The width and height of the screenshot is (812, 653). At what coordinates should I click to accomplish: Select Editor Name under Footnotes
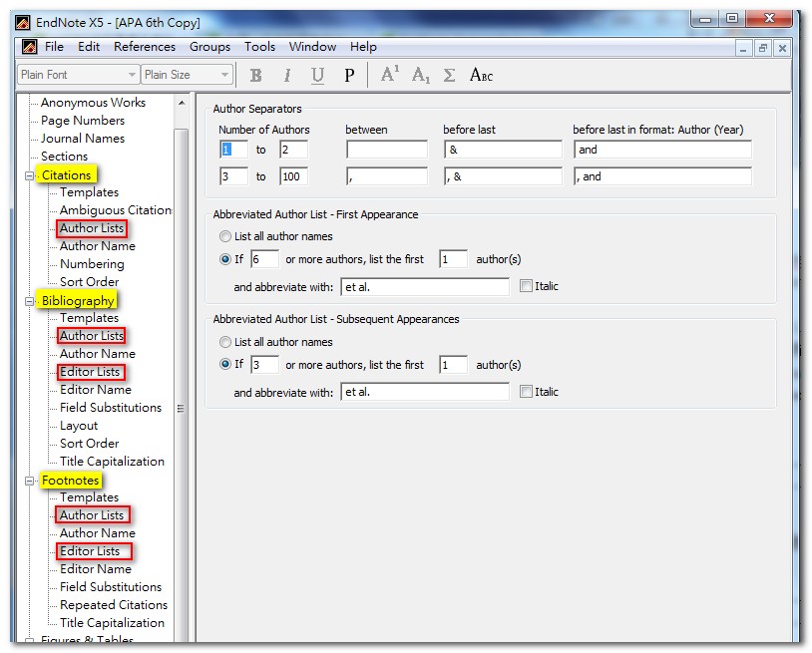coord(96,569)
